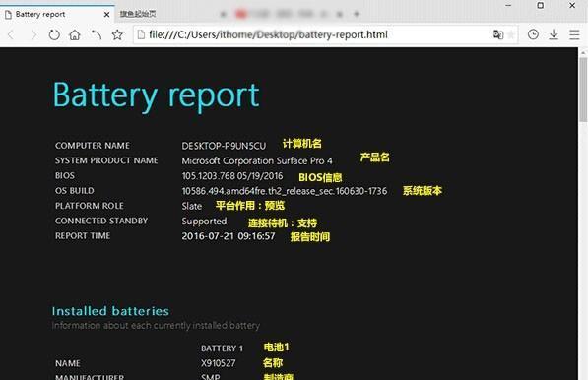The image size is (588, 380).
Task: Go to the home page icon
Action: (x=75, y=34)
